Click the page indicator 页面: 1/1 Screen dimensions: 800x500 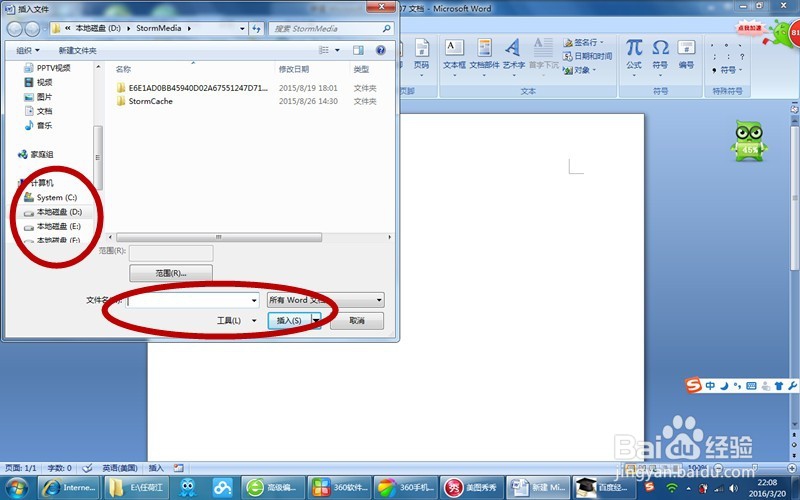[20, 468]
